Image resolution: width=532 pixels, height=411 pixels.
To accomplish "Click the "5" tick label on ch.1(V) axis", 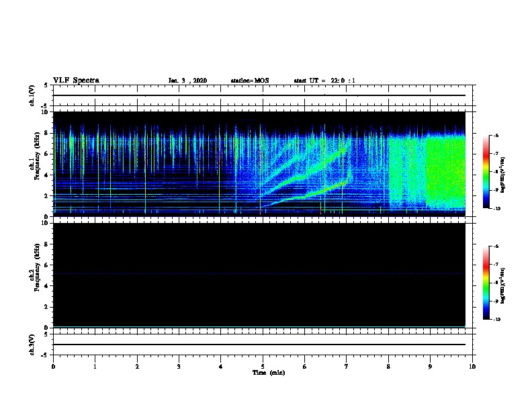I will click(x=46, y=85).
